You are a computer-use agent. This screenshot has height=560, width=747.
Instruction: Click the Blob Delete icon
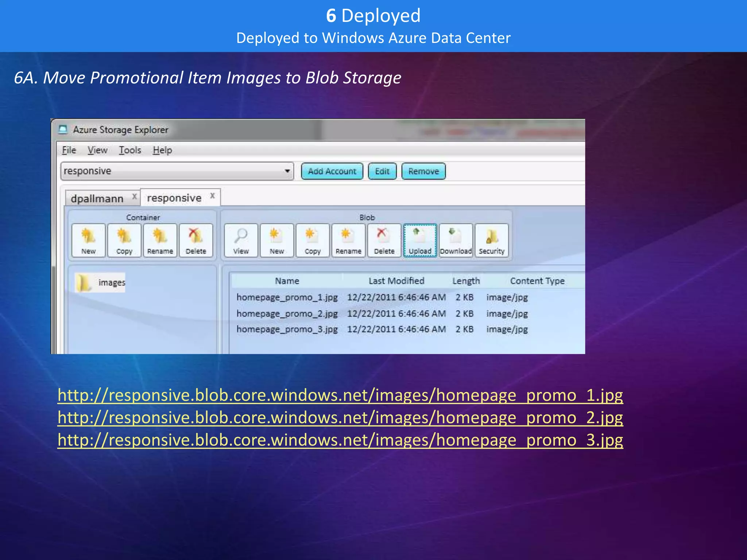coord(384,241)
